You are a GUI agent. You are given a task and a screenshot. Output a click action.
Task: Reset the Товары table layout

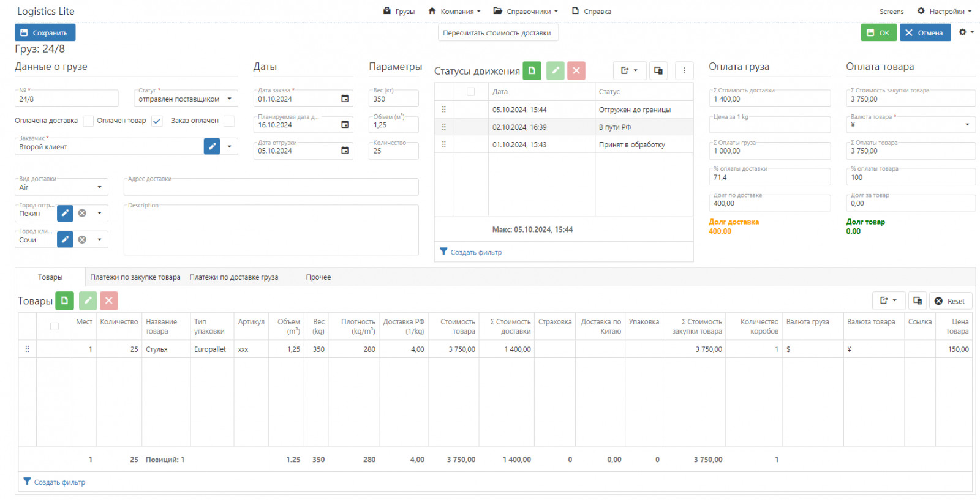pos(951,300)
